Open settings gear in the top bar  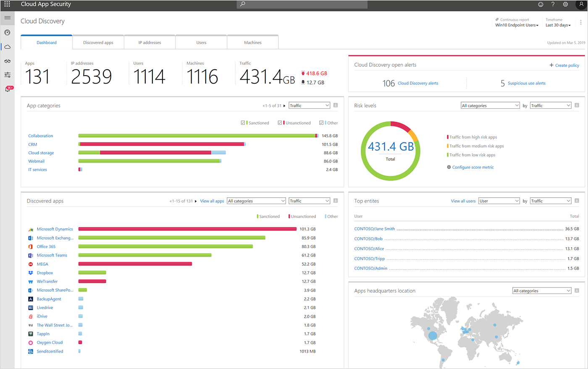coord(565,4)
